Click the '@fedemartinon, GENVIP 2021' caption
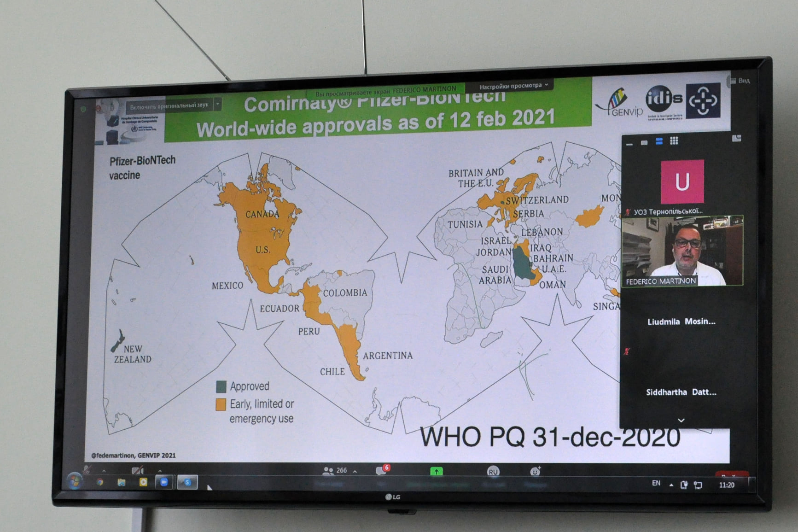 coord(134,455)
